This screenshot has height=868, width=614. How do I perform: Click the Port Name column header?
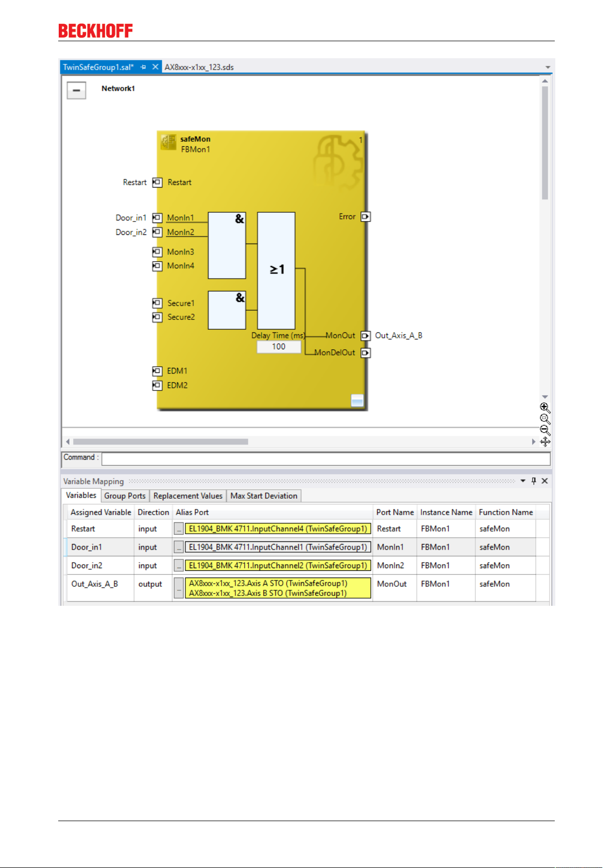coord(395,513)
